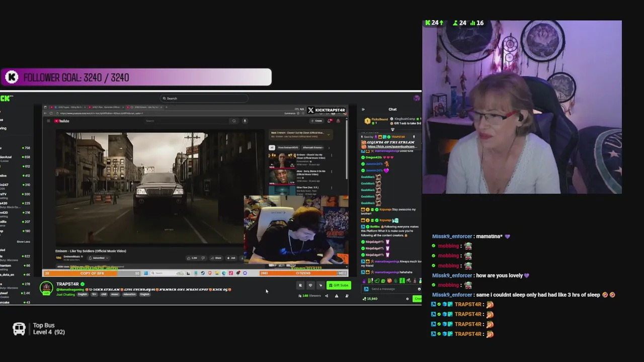The width and height of the screenshot is (644, 362).
Task: Open Akon Sorry, Blame It On Me video
Action: [x=282, y=176]
